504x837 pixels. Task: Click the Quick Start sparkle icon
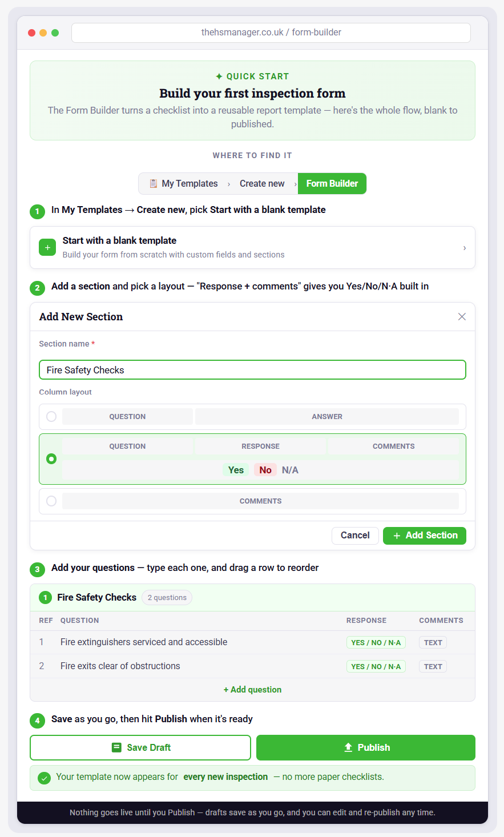(219, 76)
